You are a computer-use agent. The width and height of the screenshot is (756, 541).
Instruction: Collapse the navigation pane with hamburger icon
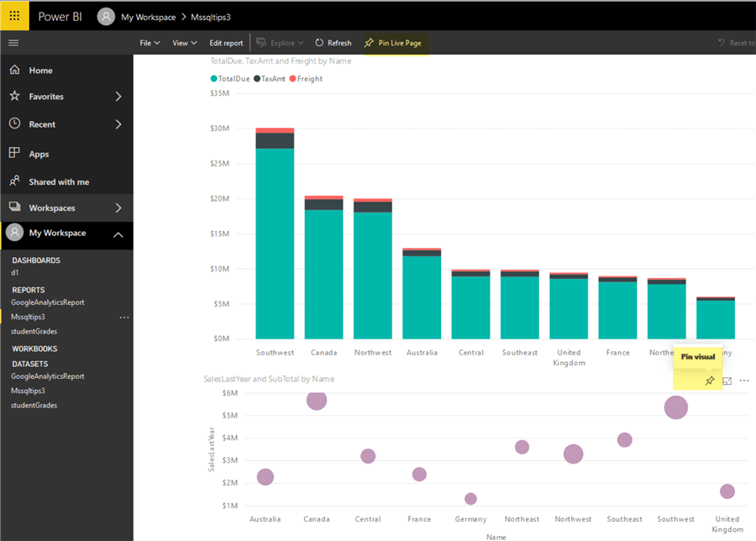[x=13, y=43]
